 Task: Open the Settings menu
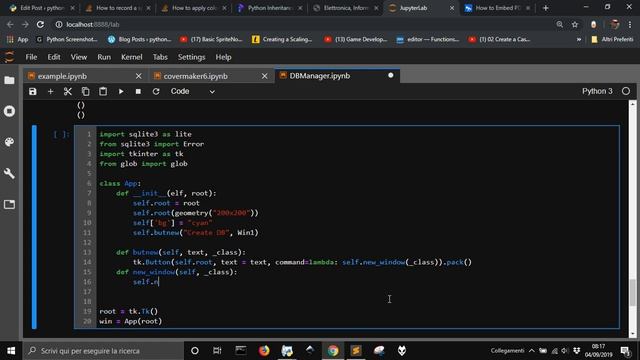[191, 57]
